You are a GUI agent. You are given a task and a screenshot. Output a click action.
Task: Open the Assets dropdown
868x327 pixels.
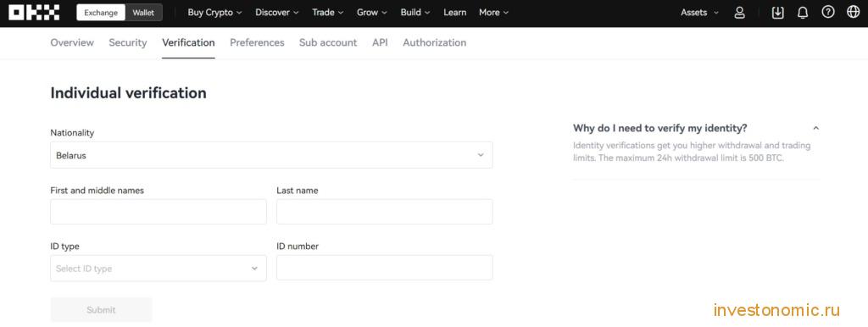click(699, 12)
